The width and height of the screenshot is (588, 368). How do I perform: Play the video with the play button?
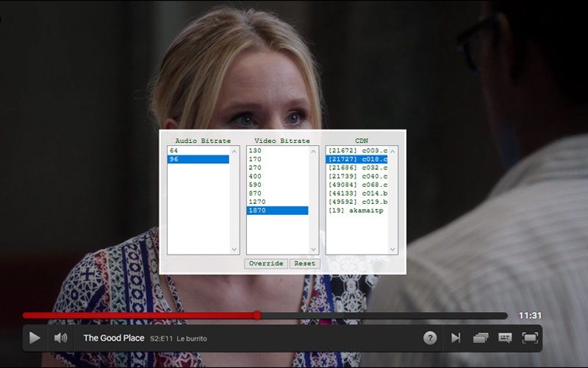[x=35, y=338]
